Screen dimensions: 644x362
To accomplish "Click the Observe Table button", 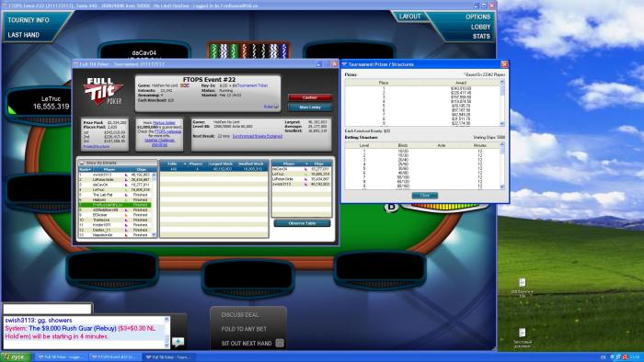I will coord(303,223).
